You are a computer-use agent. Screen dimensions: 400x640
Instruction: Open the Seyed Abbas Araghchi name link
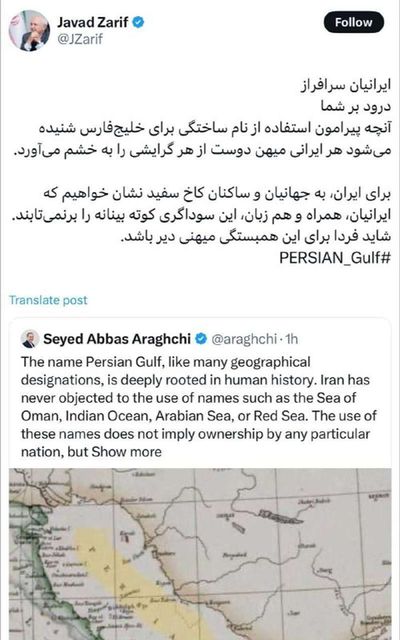pyautogui.click(x=117, y=339)
